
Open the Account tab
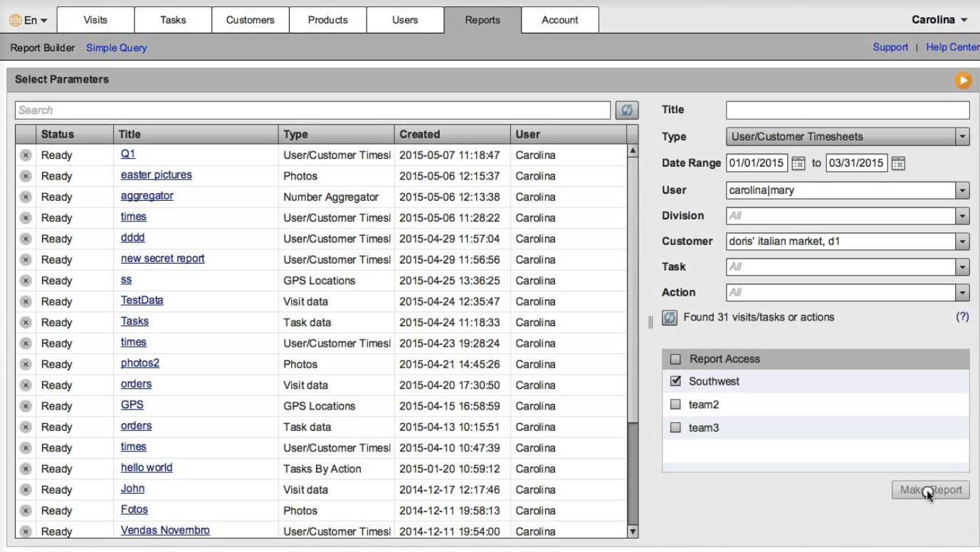[x=560, y=20]
